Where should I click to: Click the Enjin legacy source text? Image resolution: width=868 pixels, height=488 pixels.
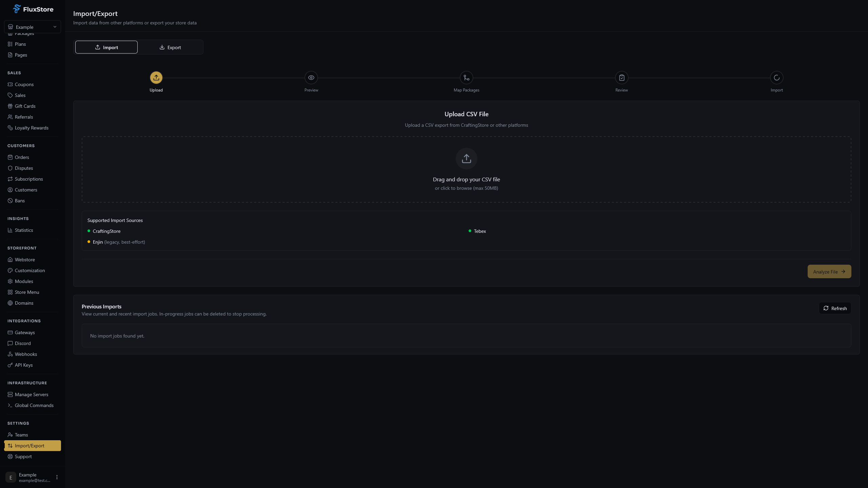pyautogui.click(x=119, y=242)
